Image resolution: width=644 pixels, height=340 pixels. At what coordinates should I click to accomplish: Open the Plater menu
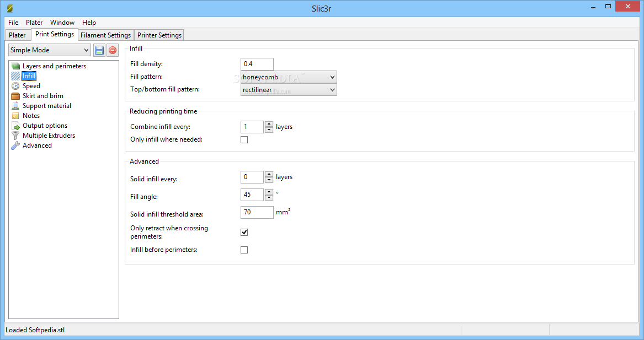[x=34, y=23]
